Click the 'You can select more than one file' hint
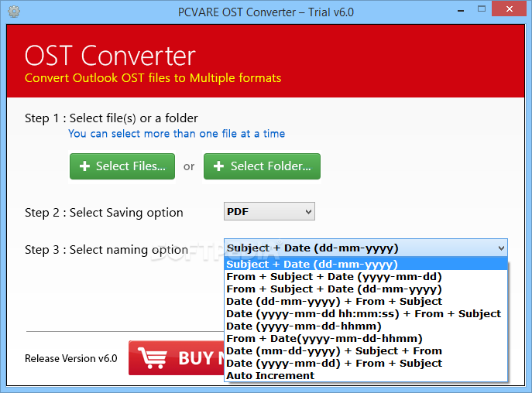 coord(177,134)
